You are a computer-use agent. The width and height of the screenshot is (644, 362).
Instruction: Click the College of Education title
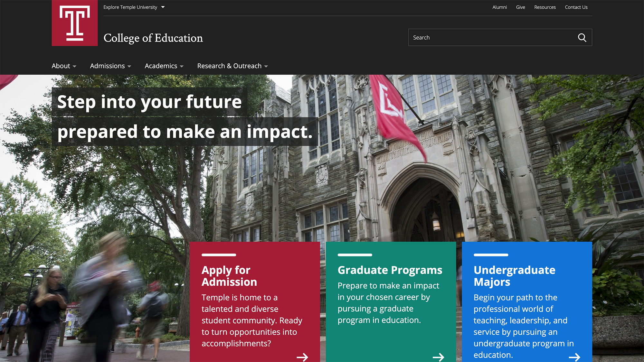click(x=153, y=38)
